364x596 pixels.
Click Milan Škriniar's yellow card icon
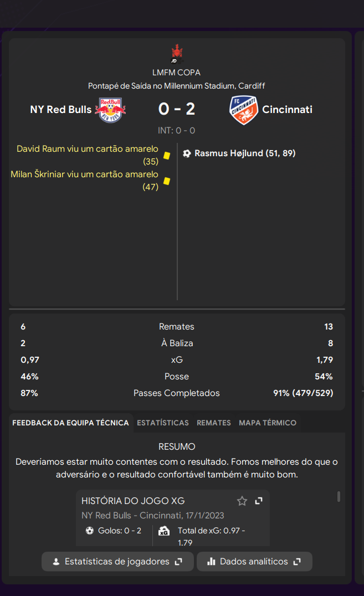coord(167,181)
